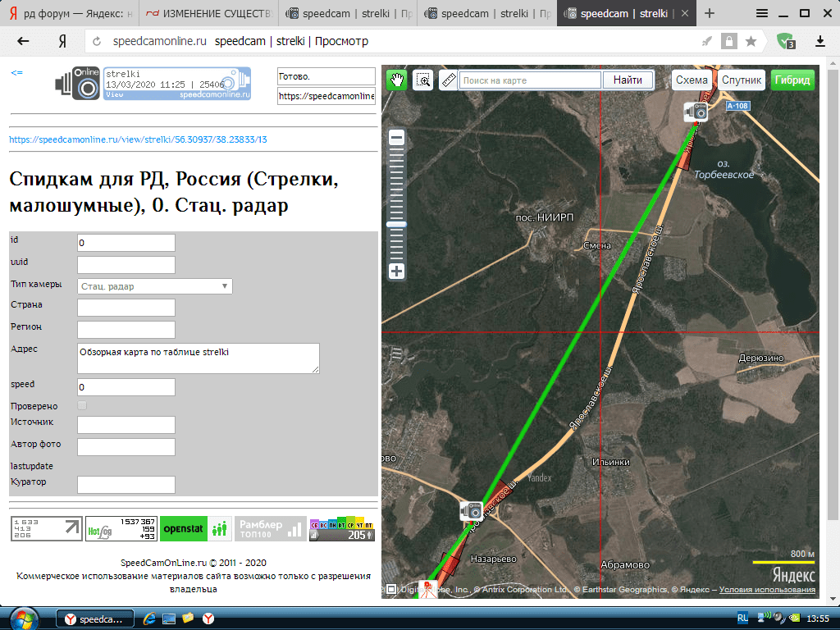Switch map to Спутник view
The image size is (840, 630).
pos(742,80)
